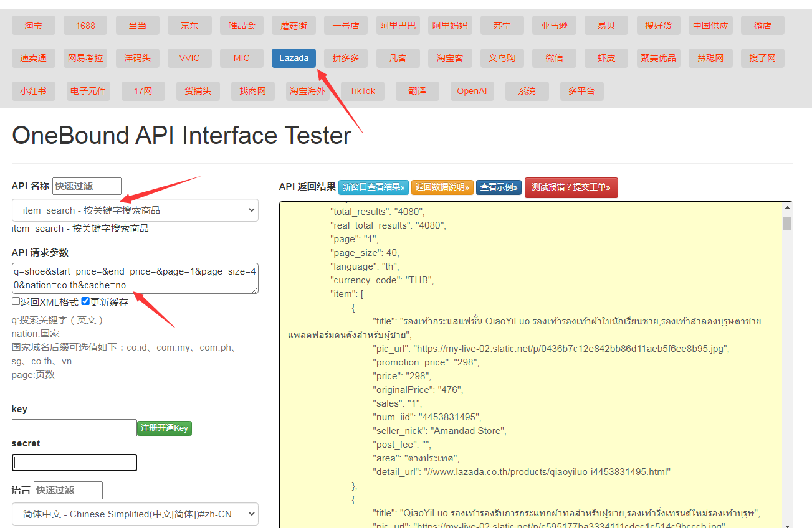Click the 注册开通Key button
812x528 pixels.
point(165,428)
